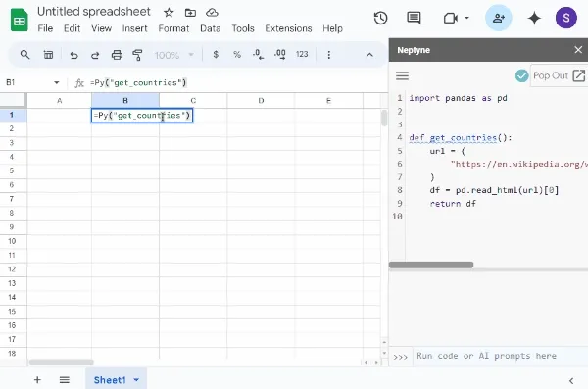Click code line return df
This screenshot has width=588, height=389.
[x=453, y=203]
